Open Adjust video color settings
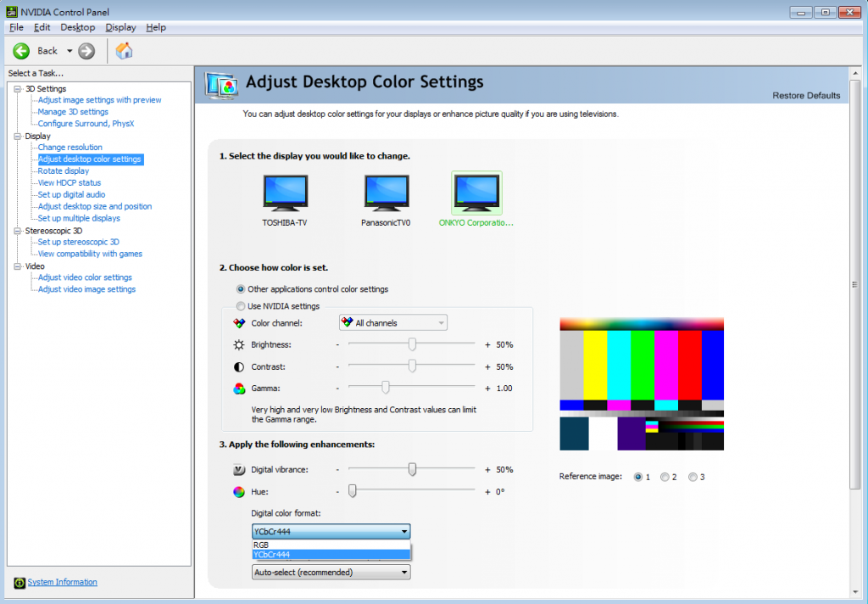Viewport: 868px width, 604px height. (x=85, y=277)
